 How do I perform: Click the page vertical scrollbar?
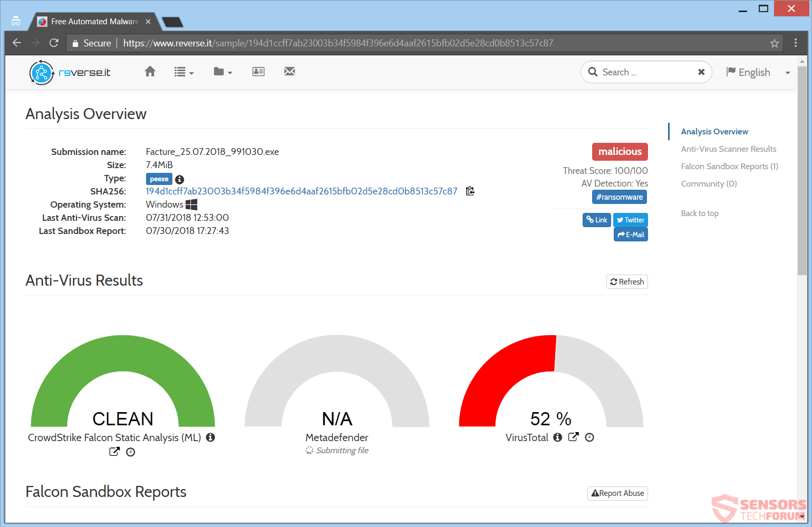[802, 170]
